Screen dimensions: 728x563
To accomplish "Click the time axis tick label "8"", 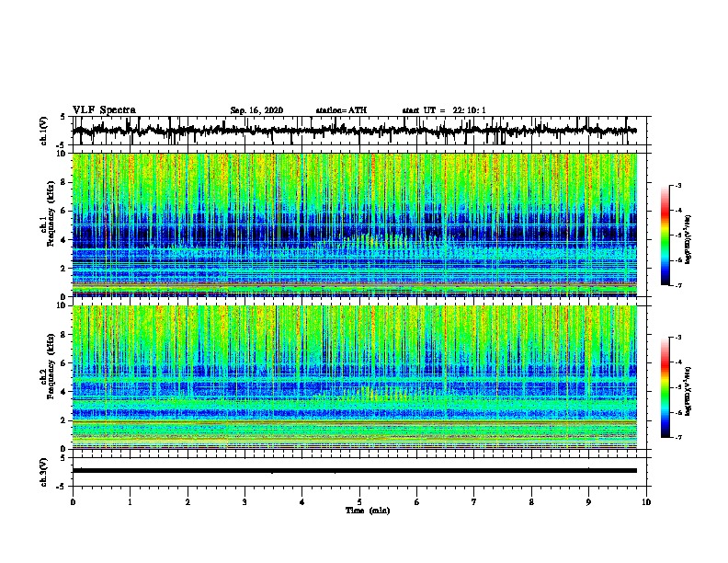I will point(531,501).
